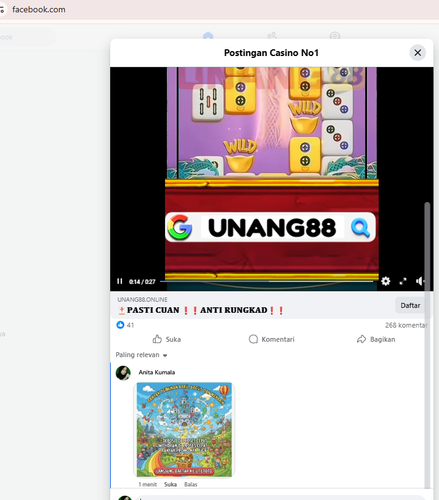
Task: Expand video to fullscreen
Action: point(403,282)
